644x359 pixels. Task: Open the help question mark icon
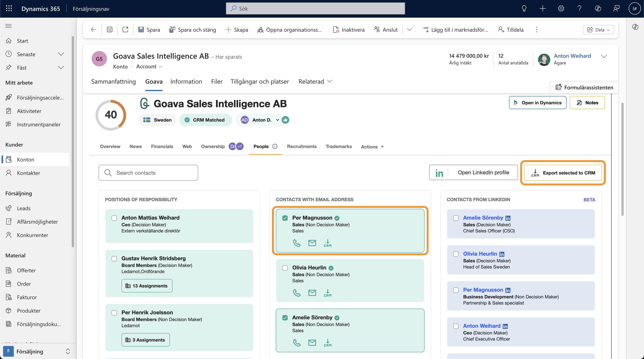coord(579,8)
